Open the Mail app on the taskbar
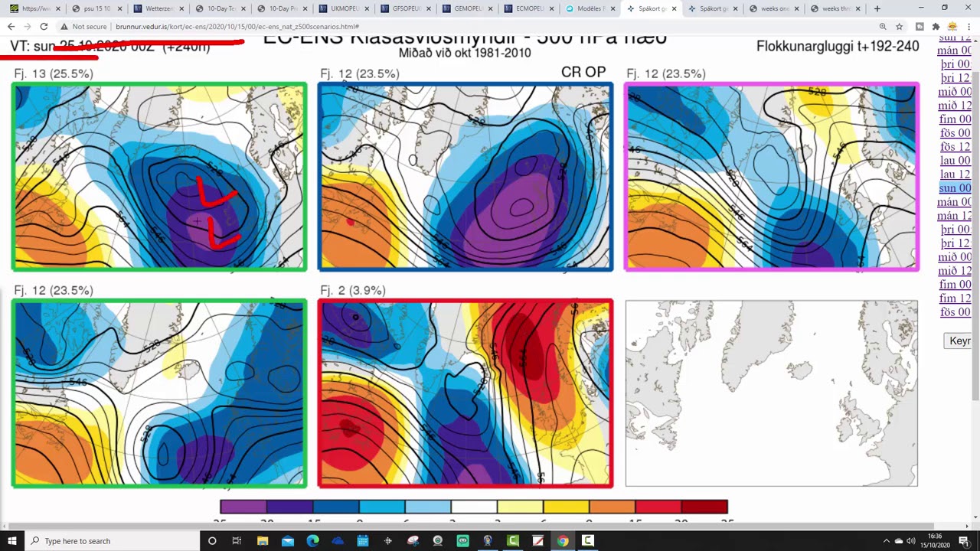 tap(288, 541)
